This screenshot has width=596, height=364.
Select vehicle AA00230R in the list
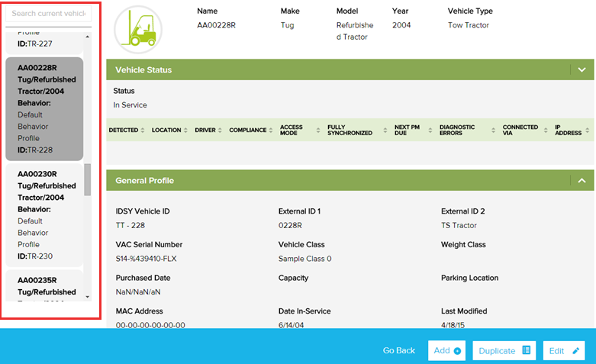(47, 214)
